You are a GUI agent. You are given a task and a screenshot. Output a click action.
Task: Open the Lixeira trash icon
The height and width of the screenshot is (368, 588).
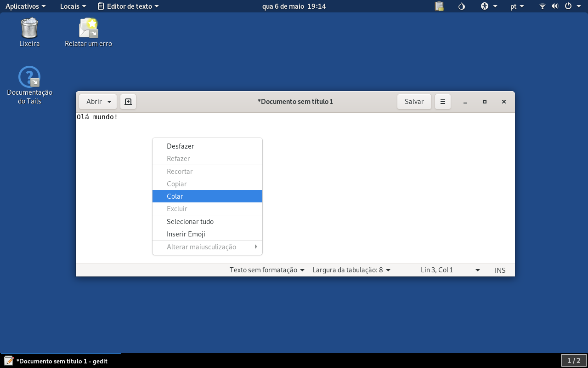(29, 32)
